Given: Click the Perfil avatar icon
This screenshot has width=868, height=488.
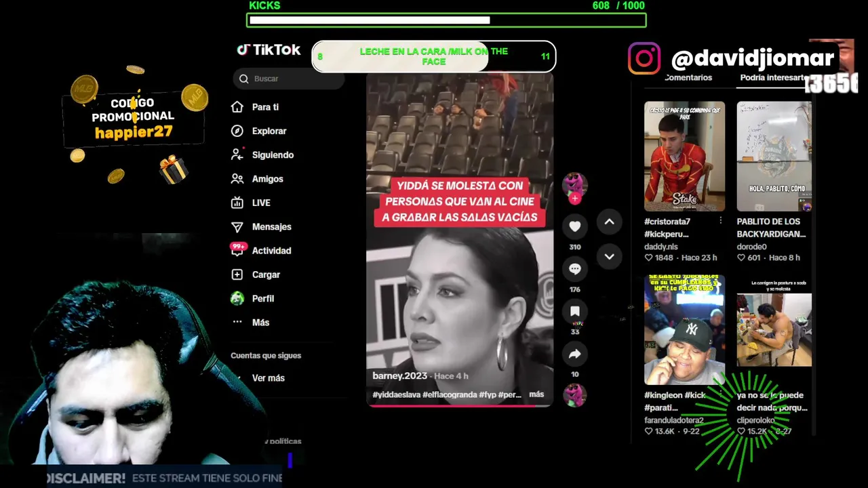Looking at the screenshot, I should [x=237, y=298].
